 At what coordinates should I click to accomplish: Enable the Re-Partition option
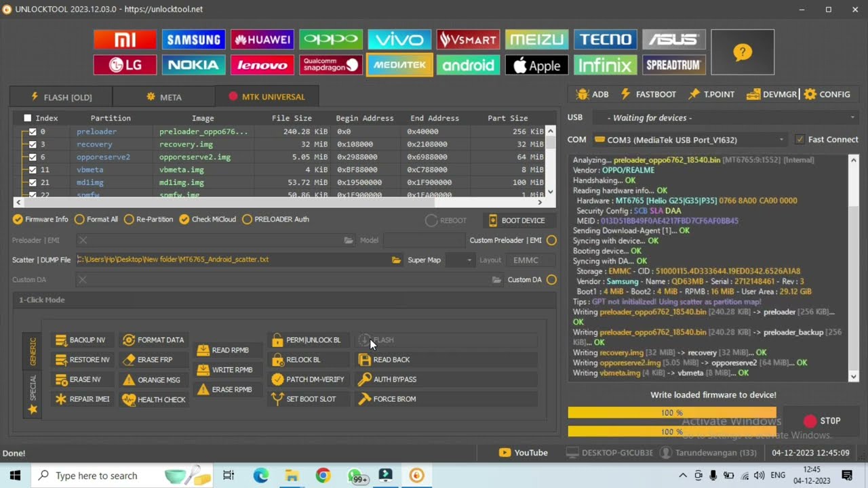[x=148, y=220]
